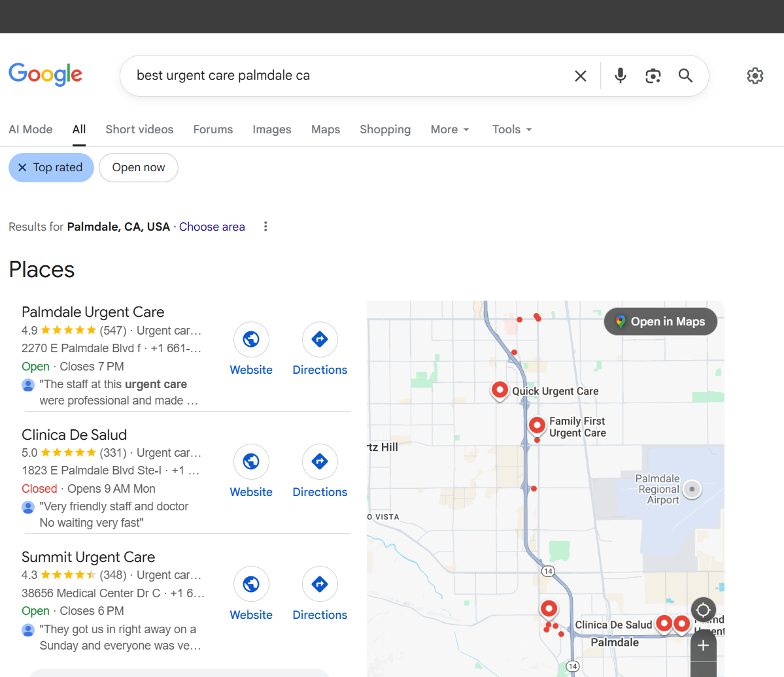Click the magnifying glass search icon

(x=685, y=75)
